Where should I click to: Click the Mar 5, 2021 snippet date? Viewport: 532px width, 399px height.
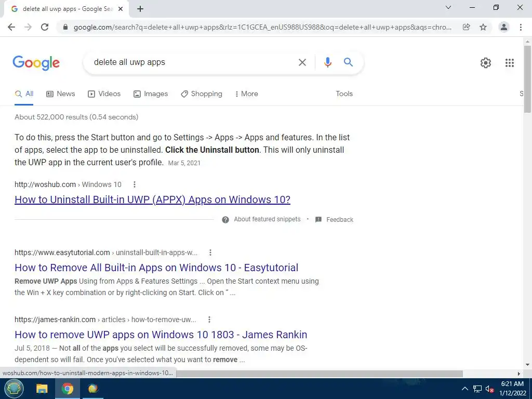click(184, 163)
